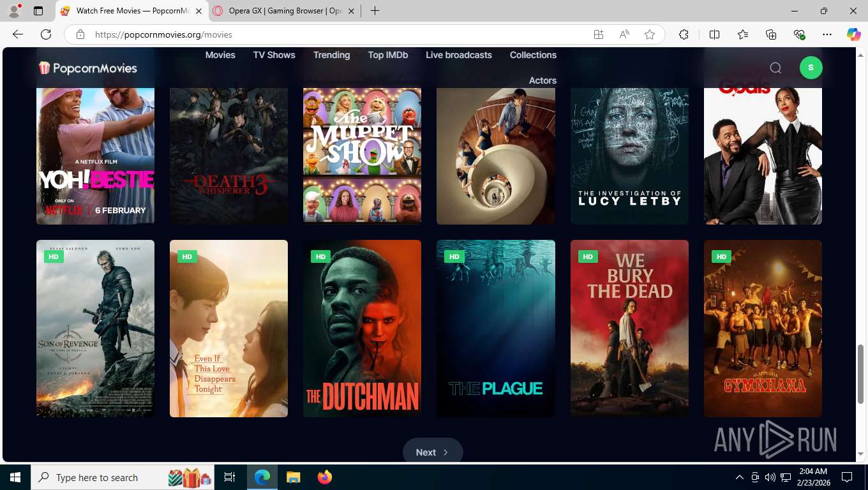868x490 pixels.
Task: Toggle Split screen icon
Action: (x=714, y=34)
